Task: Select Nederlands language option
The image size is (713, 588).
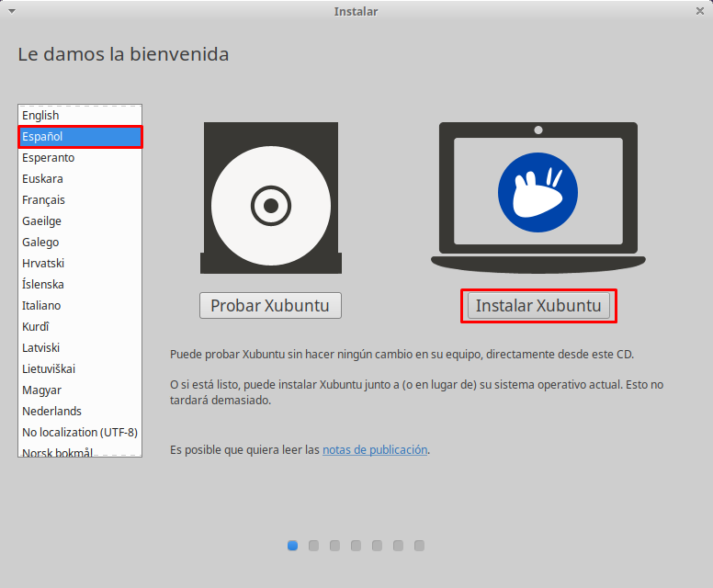Action: pos(52,412)
